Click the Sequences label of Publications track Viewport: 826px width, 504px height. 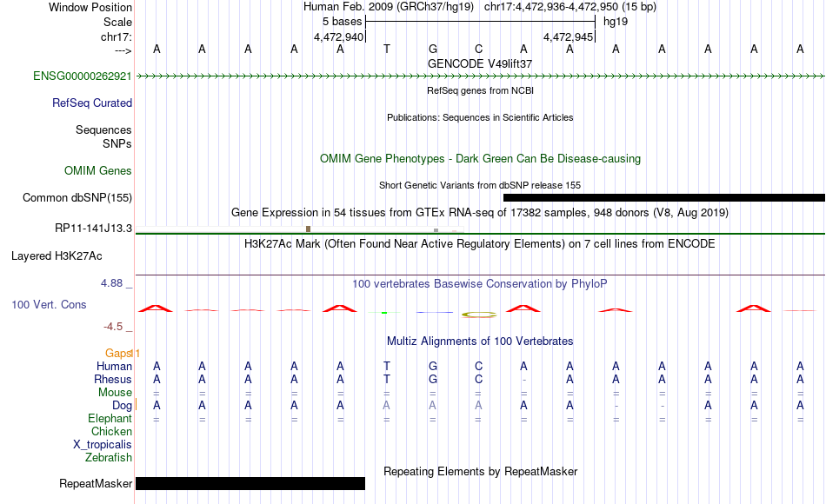(x=103, y=129)
